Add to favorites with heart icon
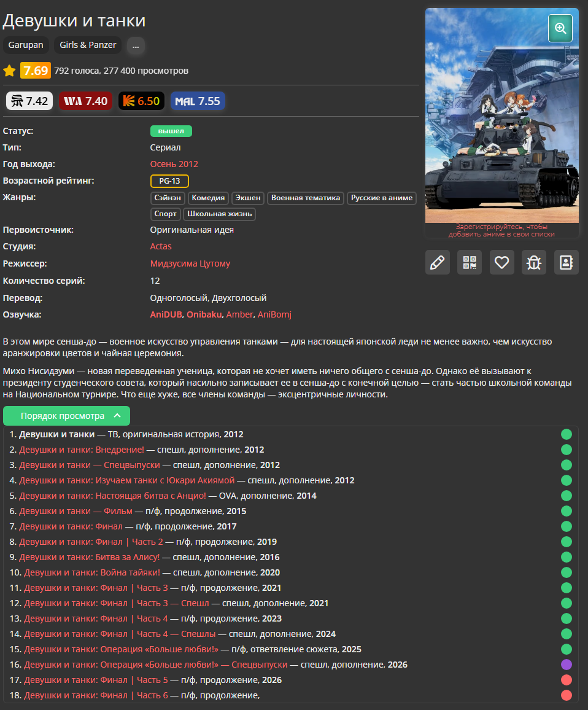Image resolution: width=588 pixels, height=710 pixels. pyautogui.click(x=501, y=262)
